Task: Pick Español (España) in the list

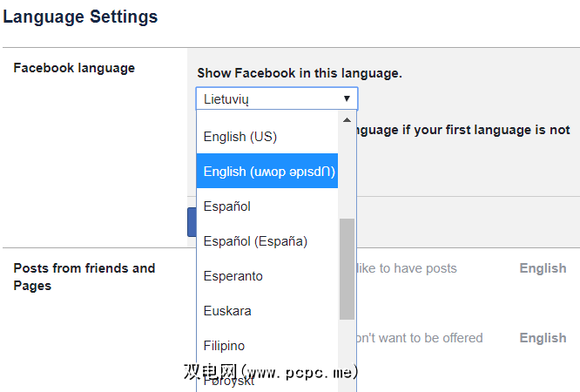Action: 255,241
